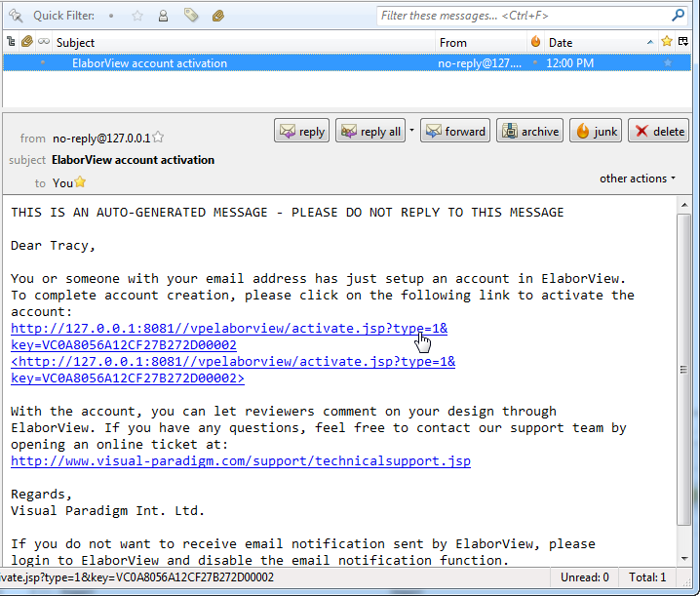Screen dimensions: 700x596
Task: Filter messages with tags only
Action: (x=191, y=16)
